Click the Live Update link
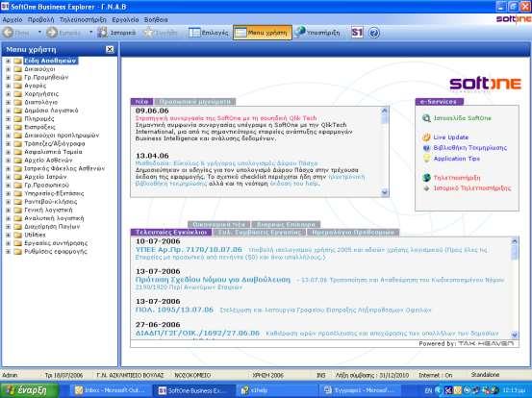 point(450,137)
